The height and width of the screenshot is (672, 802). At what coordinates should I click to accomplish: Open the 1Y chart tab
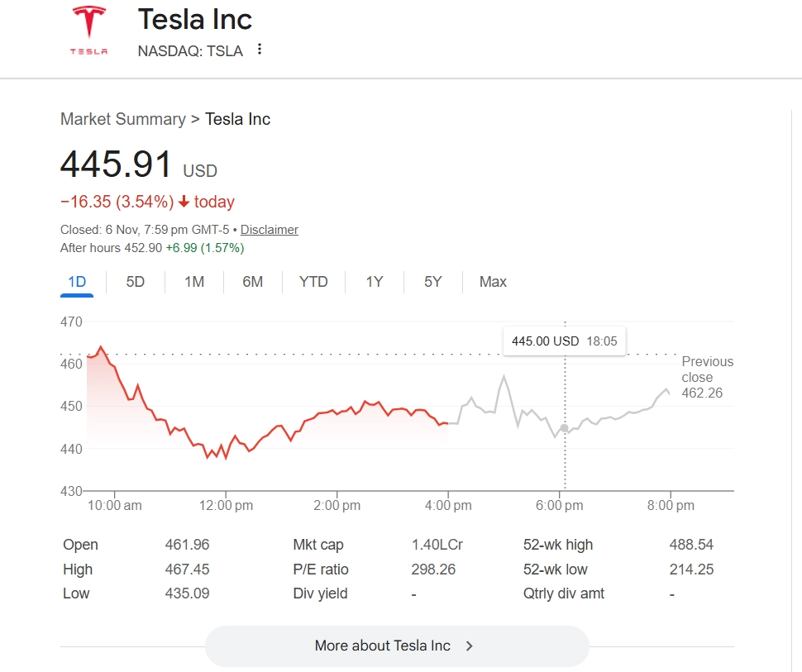tap(375, 282)
